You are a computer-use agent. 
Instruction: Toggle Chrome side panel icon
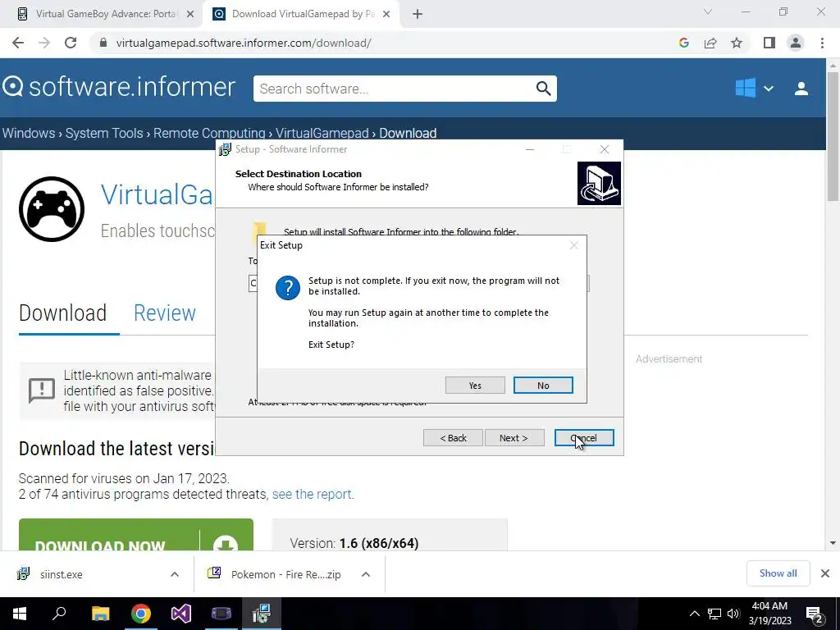(769, 43)
